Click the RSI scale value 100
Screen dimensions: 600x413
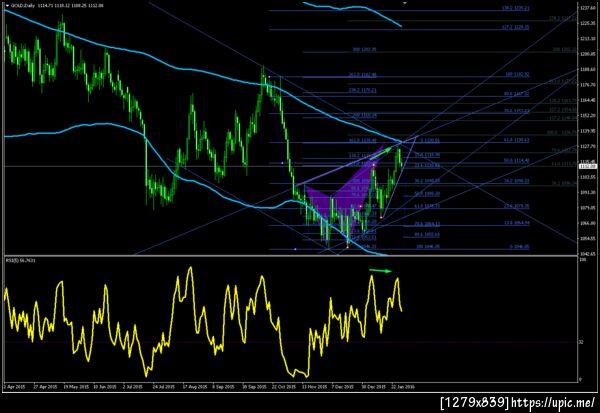(582, 260)
